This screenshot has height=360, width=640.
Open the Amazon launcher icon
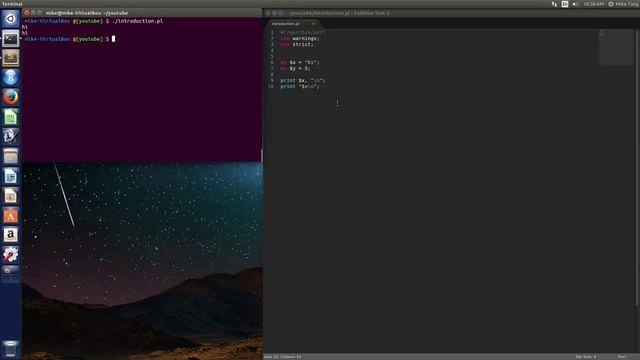11,235
